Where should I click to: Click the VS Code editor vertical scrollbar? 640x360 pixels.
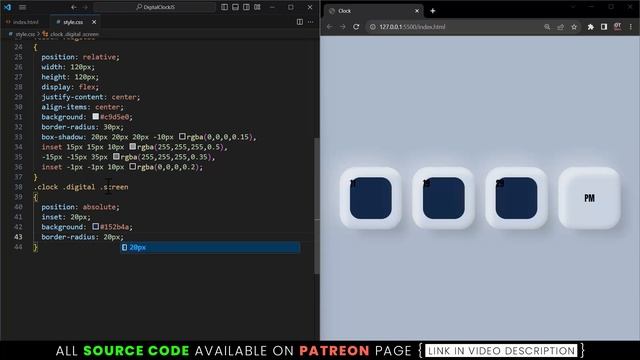point(317,206)
